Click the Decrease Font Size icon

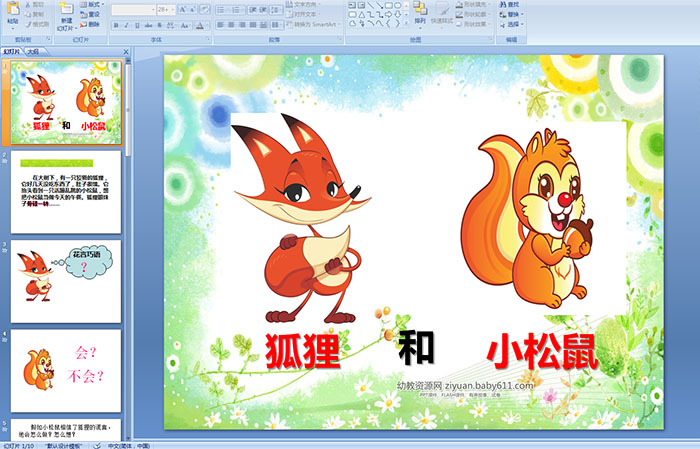[192, 10]
